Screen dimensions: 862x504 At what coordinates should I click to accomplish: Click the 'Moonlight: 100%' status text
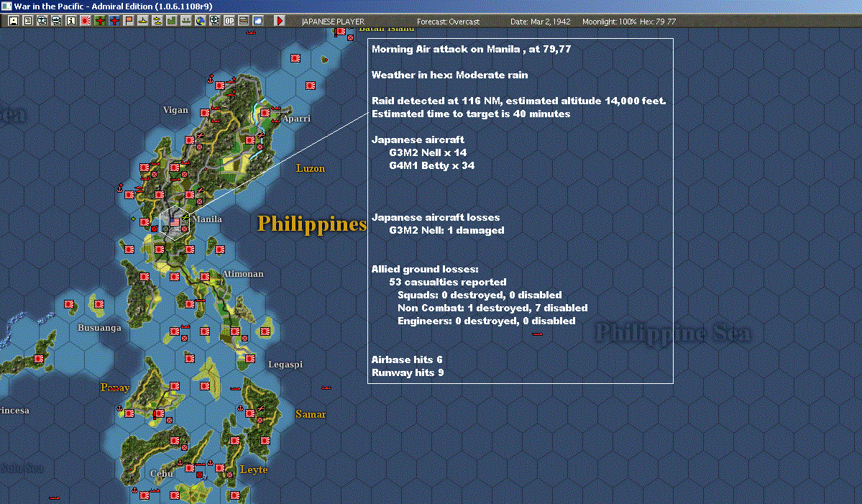[x=609, y=22]
